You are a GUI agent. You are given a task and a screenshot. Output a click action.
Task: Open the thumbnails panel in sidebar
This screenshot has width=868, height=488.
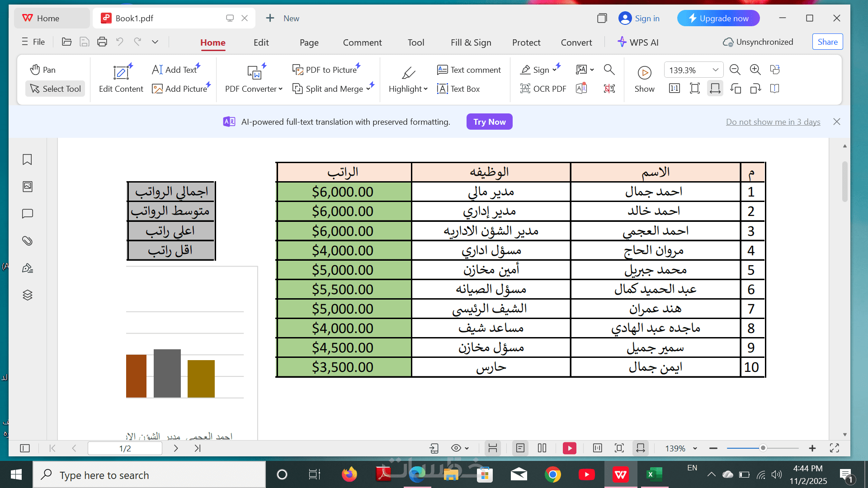click(x=27, y=187)
